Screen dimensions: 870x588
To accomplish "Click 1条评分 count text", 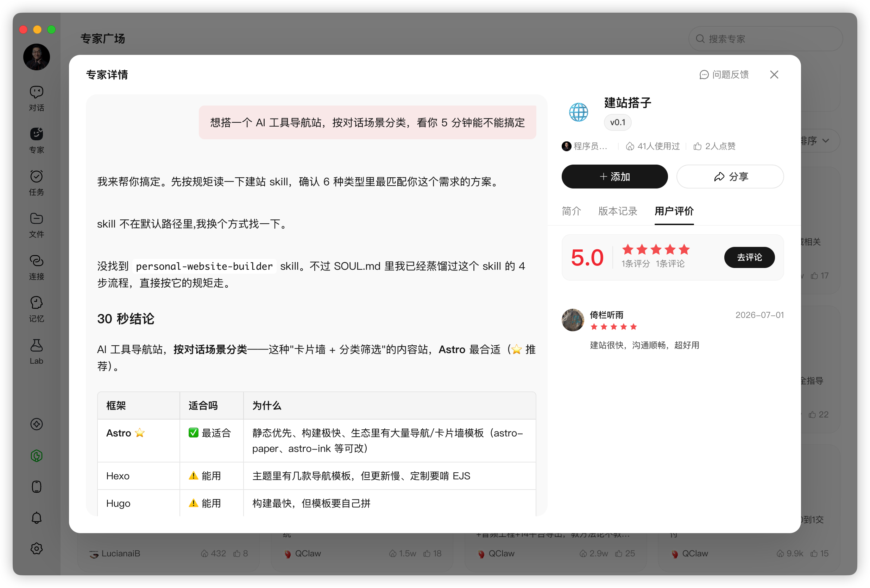I will (636, 264).
